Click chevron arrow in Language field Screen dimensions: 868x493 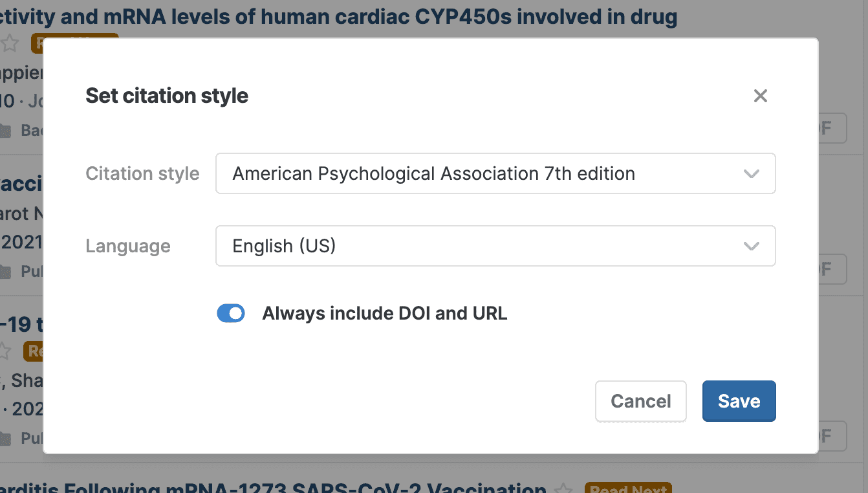coord(751,246)
